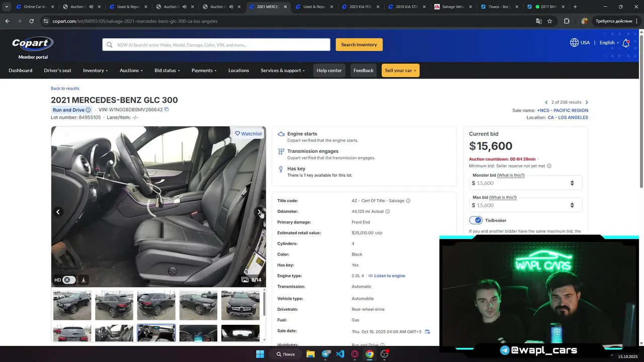Open browser extensions puzzle icon
This screenshot has width=644, height=362.
pyautogui.click(x=567, y=21)
